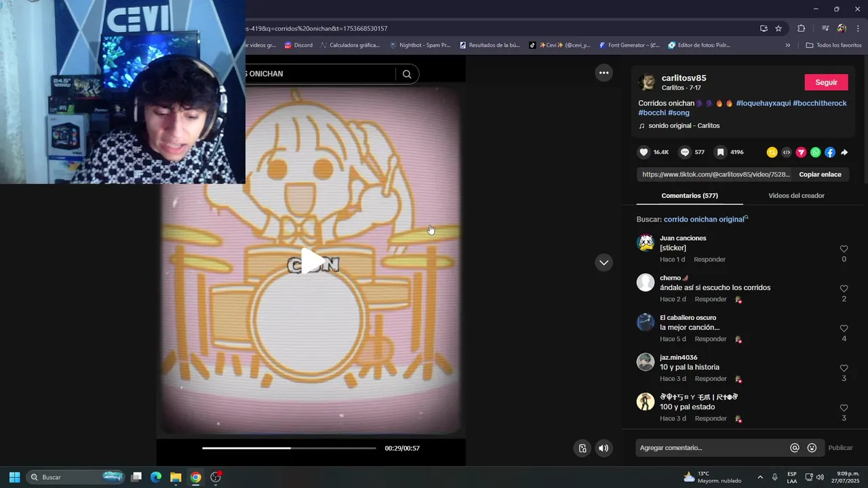Select the video URL text field
This screenshot has height=488, width=868.
point(715,174)
